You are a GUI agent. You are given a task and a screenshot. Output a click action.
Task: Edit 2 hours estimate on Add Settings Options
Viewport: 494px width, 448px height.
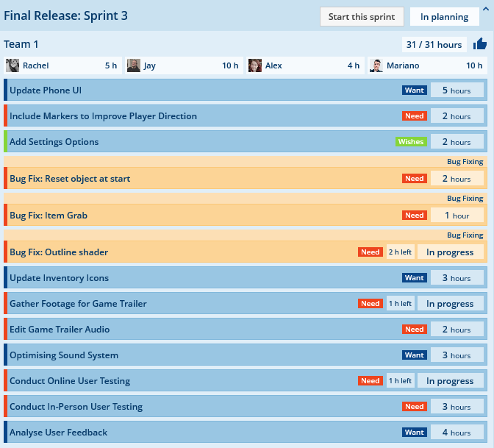[457, 141]
